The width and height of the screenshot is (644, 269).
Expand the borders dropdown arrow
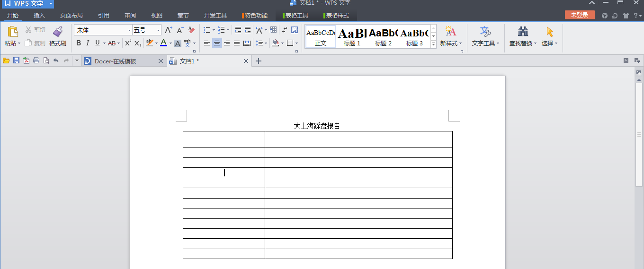(x=296, y=43)
